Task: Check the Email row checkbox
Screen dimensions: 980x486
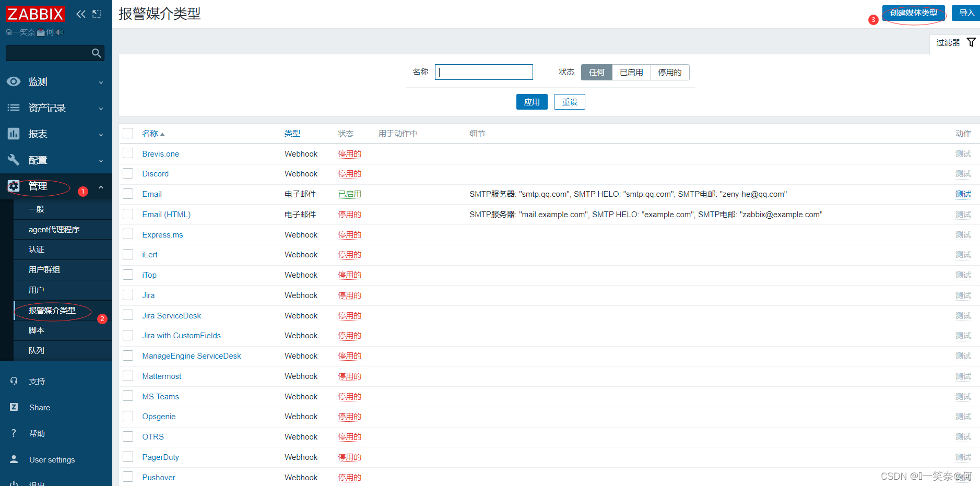Action: point(128,194)
